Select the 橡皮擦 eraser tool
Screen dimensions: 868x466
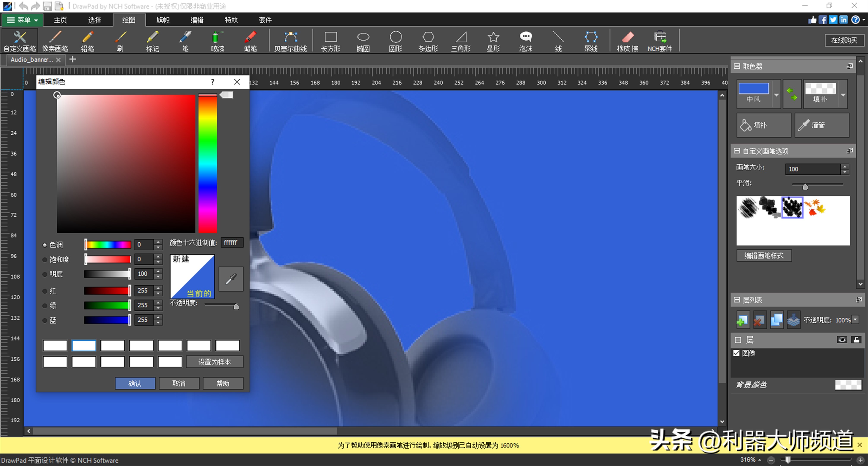tap(627, 41)
